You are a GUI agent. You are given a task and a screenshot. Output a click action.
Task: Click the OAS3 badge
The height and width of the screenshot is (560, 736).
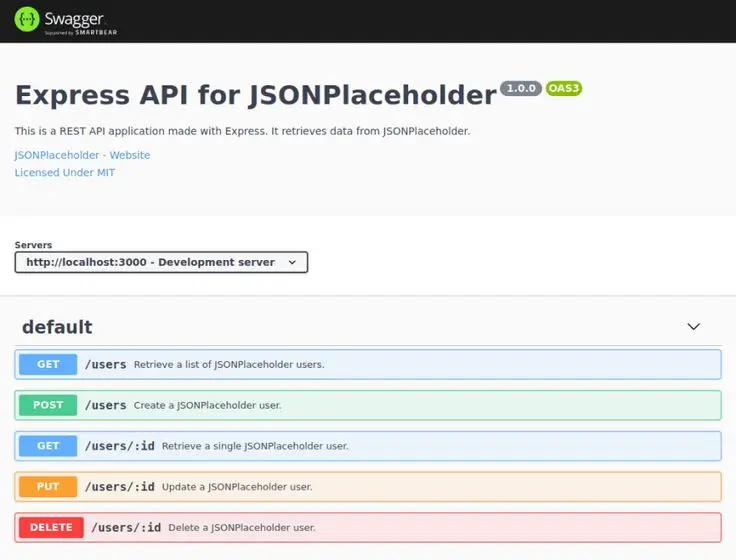(564, 88)
